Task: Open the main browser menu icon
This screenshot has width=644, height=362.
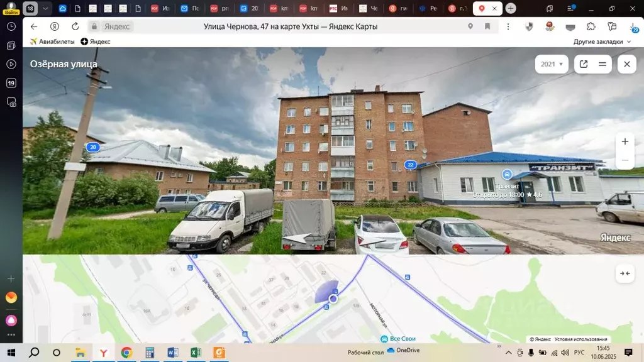Action: click(570, 8)
